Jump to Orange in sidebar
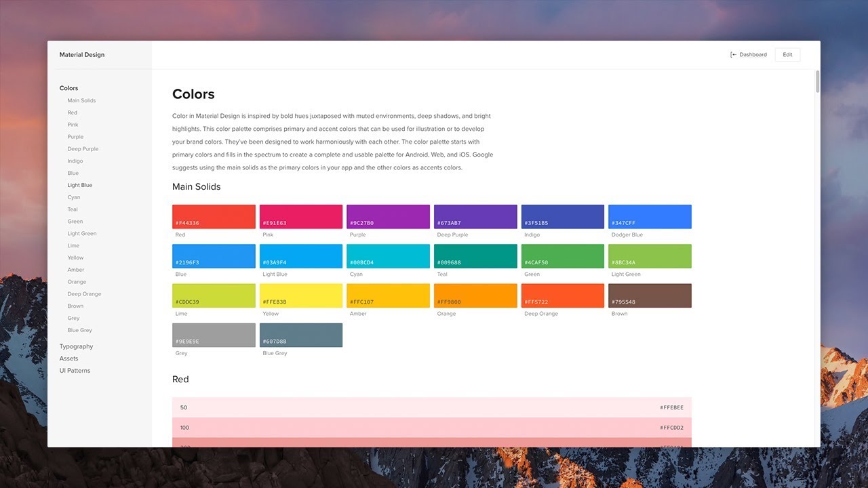The width and height of the screenshot is (868, 488). [x=77, y=282]
